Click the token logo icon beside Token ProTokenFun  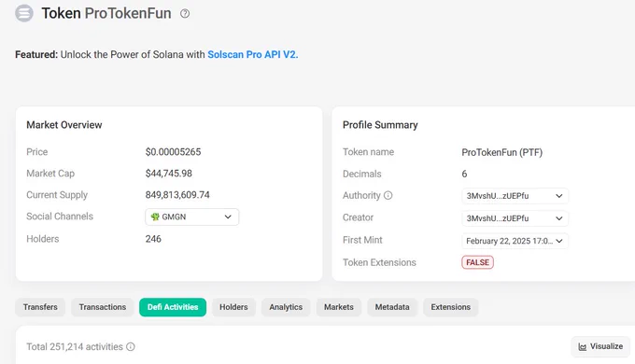click(24, 13)
